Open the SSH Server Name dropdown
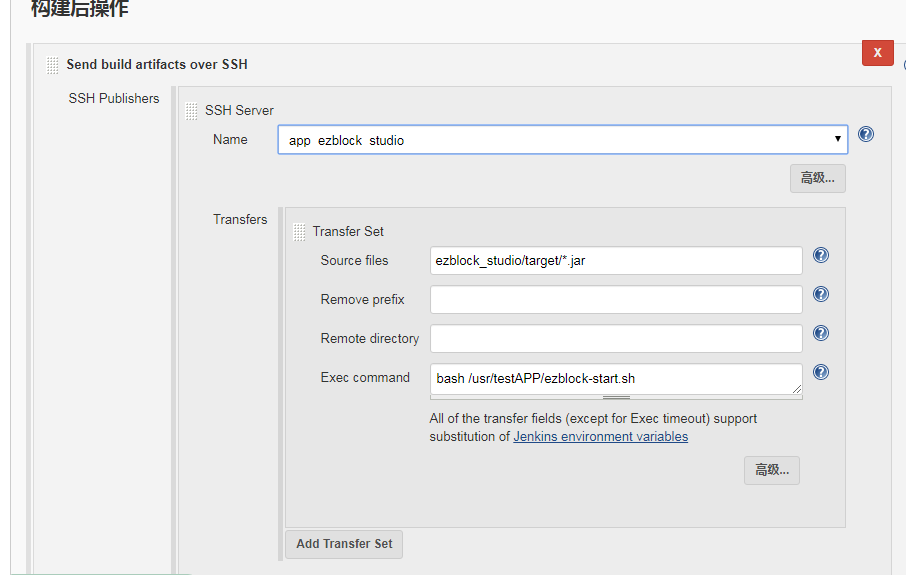This screenshot has width=906, height=575. pyautogui.click(x=562, y=140)
